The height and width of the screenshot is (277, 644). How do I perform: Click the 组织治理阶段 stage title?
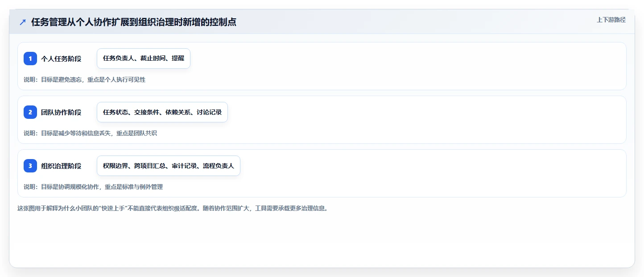pyautogui.click(x=61, y=166)
